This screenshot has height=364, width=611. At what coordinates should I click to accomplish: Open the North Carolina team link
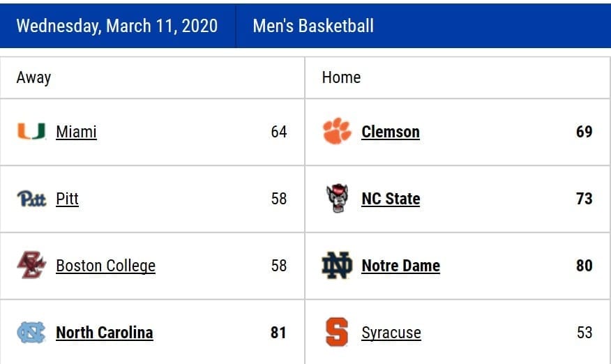click(x=105, y=333)
